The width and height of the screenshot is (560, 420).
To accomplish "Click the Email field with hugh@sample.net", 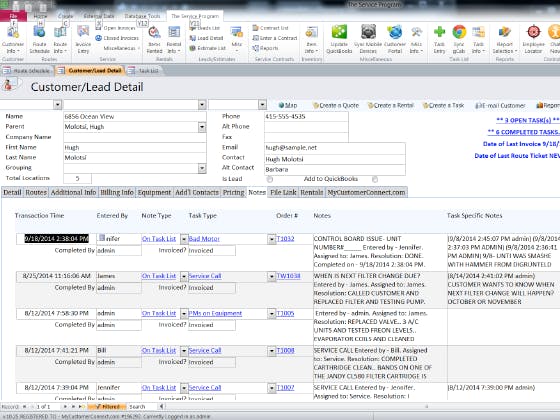I will click(335, 148).
